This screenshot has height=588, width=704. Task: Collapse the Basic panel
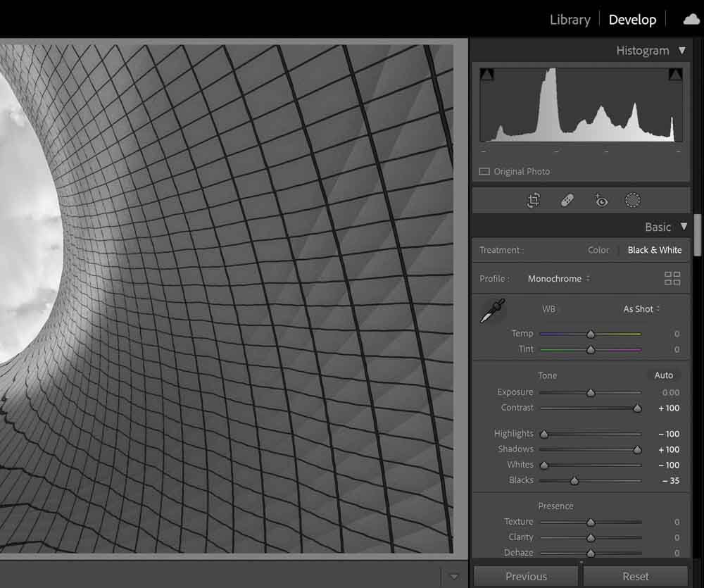[x=684, y=226]
